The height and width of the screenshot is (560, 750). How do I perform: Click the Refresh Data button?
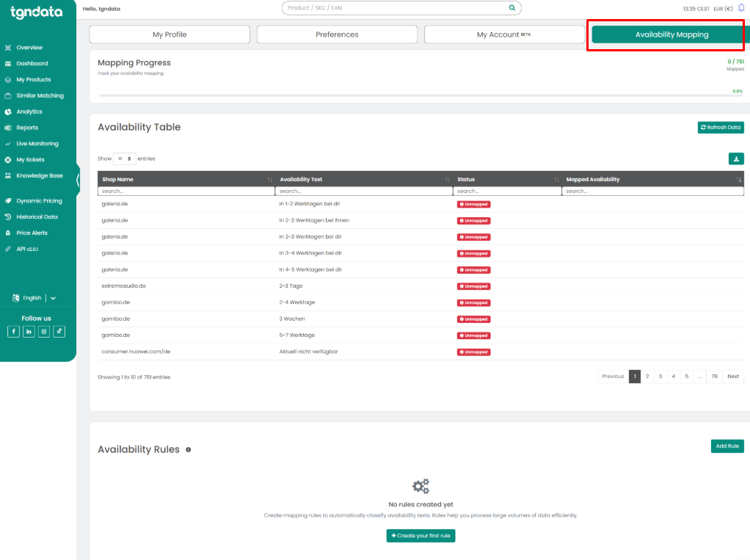click(x=720, y=128)
